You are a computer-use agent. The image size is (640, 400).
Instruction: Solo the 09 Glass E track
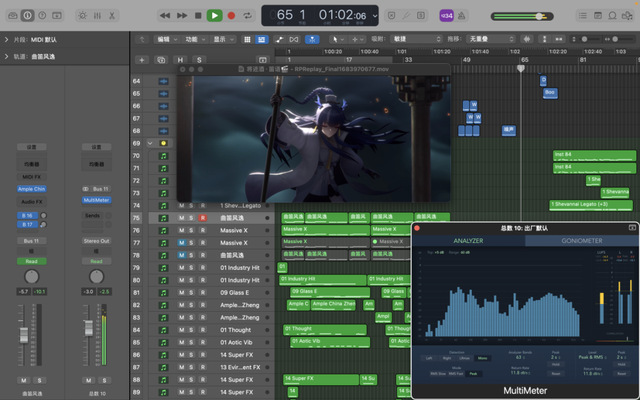[191, 293]
